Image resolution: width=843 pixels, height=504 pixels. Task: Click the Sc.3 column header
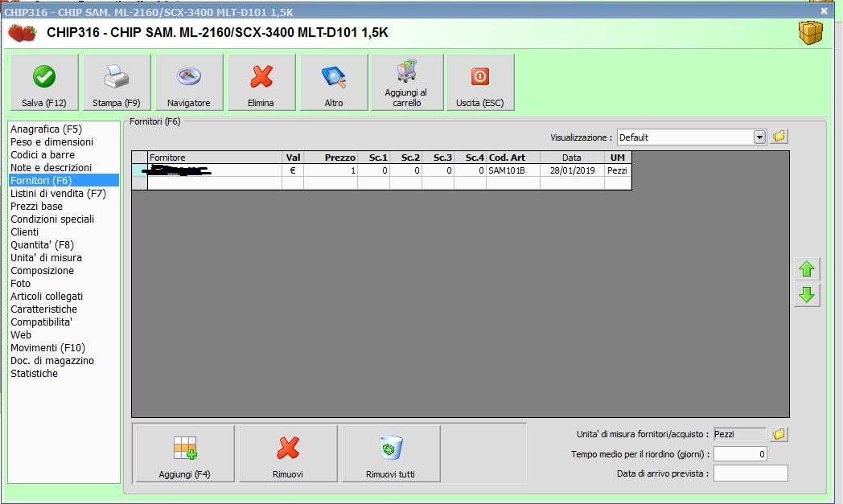(438, 158)
